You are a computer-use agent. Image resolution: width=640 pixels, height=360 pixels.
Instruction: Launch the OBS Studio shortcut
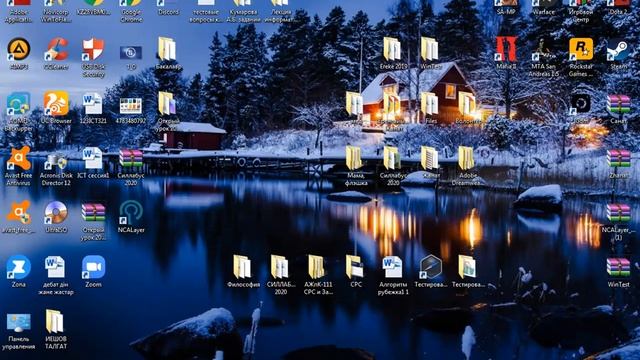[x=581, y=104]
